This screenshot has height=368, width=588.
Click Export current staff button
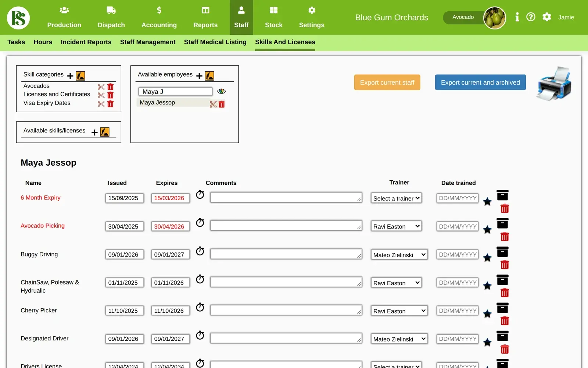tap(387, 82)
